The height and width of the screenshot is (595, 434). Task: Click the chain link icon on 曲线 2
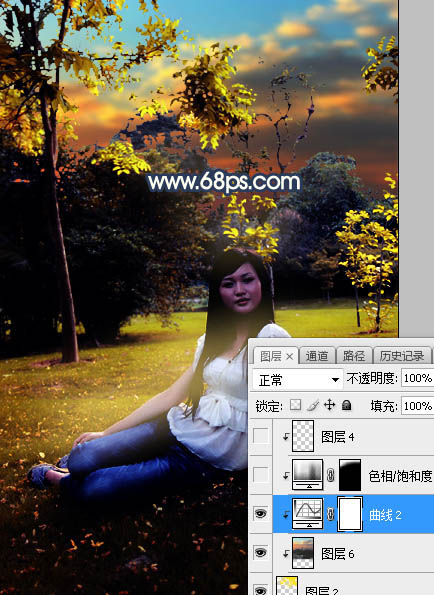pos(330,514)
